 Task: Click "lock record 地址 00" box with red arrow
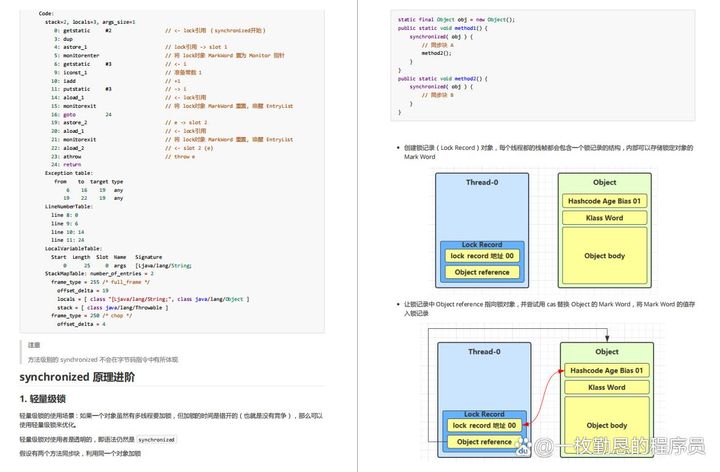484,426
